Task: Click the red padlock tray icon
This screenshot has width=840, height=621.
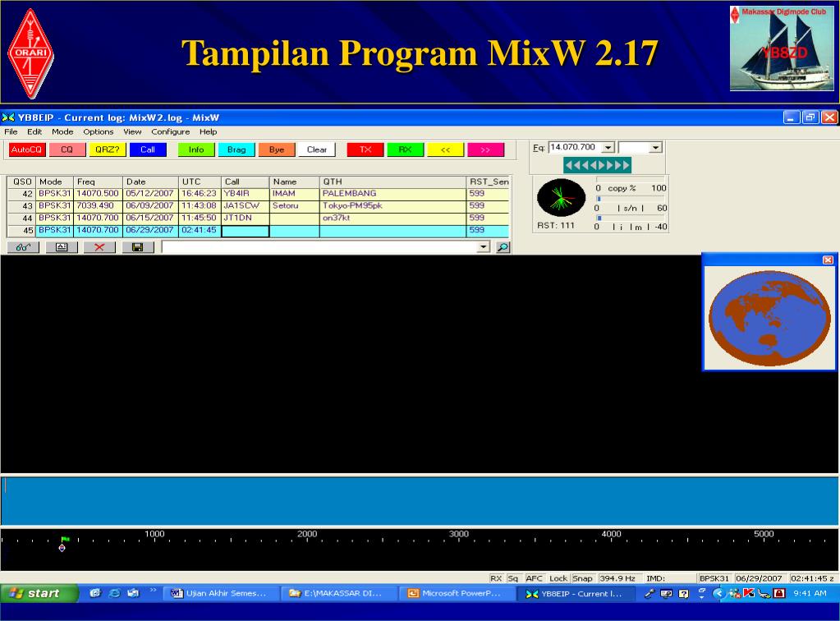Action: pyautogui.click(x=779, y=593)
